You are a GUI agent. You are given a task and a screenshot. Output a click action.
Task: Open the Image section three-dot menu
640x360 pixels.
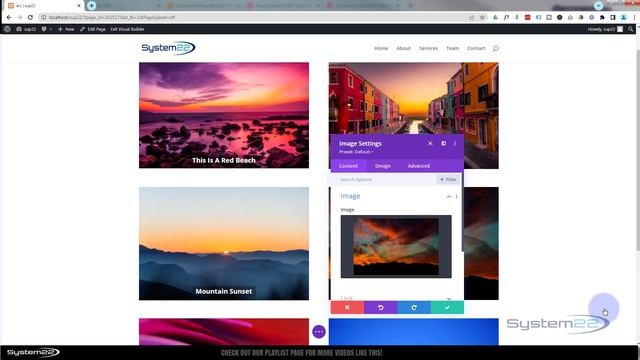(x=456, y=196)
